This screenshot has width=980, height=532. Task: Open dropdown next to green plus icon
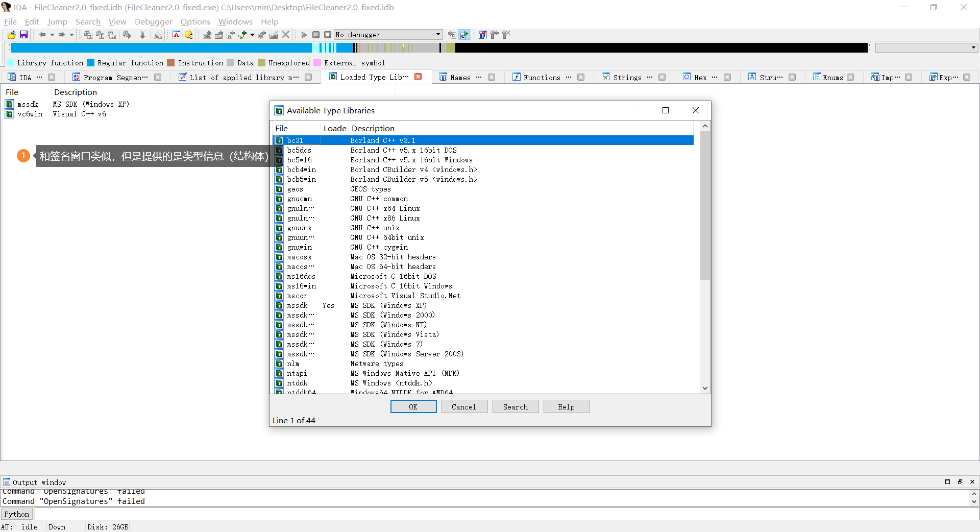[x=252, y=35]
